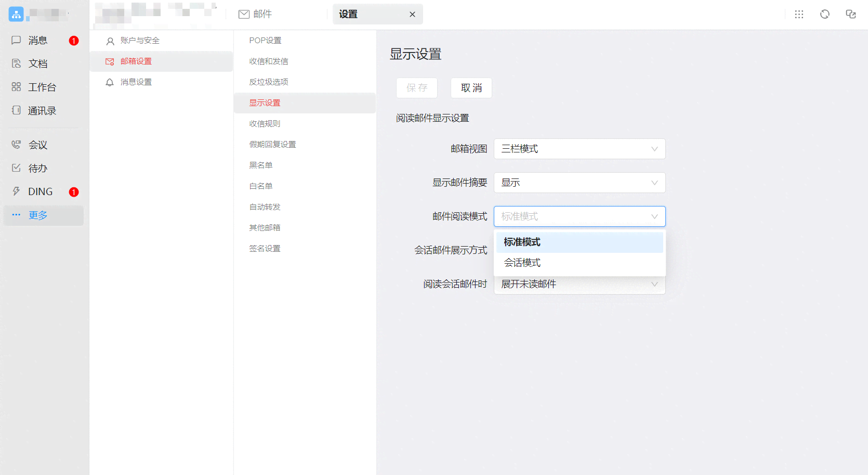
Task: Open the apps grid icon top right
Action: tap(799, 14)
